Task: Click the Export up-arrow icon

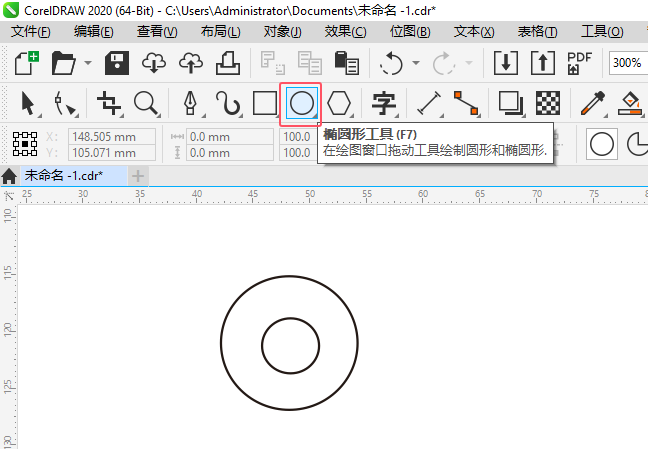Action: click(x=543, y=63)
